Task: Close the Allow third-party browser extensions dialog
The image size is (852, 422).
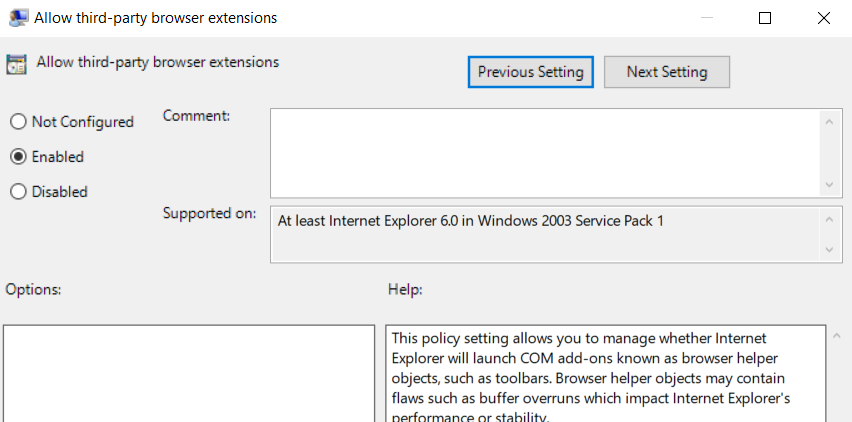Action: (x=823, y=18)
